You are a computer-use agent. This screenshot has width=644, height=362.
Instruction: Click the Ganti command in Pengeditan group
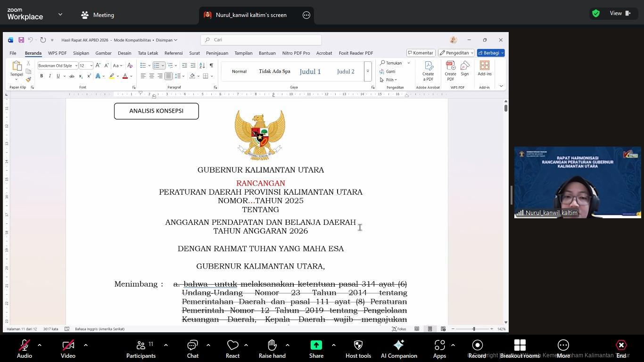click(391, 71)
